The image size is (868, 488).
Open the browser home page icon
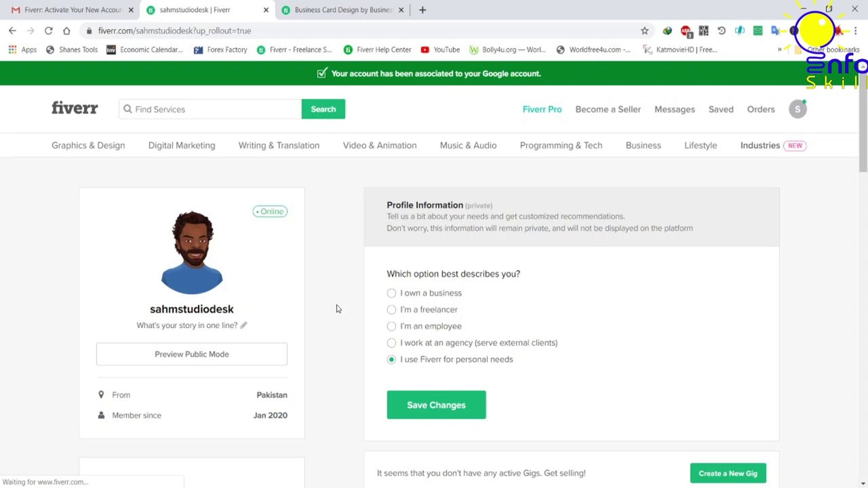click(66, 30)
